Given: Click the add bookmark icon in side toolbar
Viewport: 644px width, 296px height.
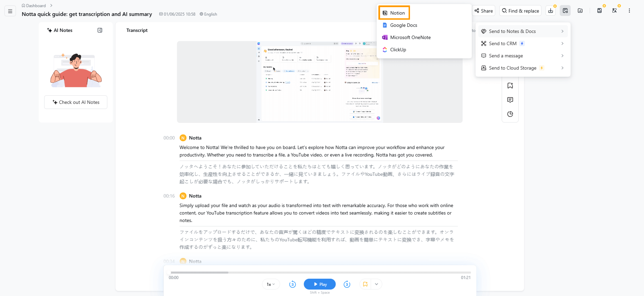Looking at the screenshot, I should pyautogui.click(x=510, y=86).
